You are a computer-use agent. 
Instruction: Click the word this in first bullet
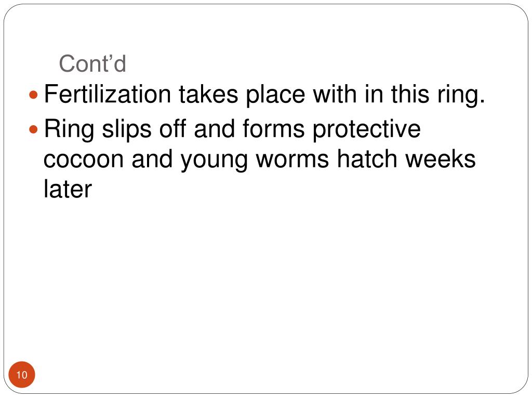tap(410, 94)
